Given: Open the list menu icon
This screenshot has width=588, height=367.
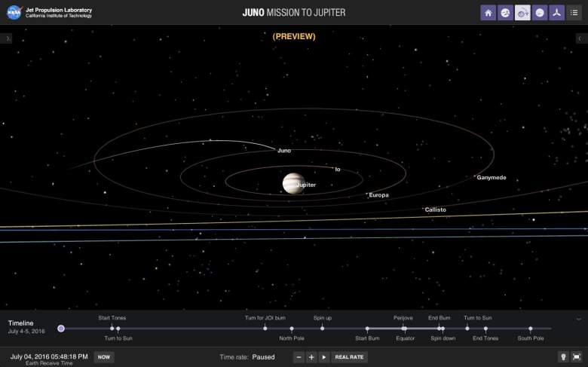Looking at the screenshot, I should click(574, 13).
